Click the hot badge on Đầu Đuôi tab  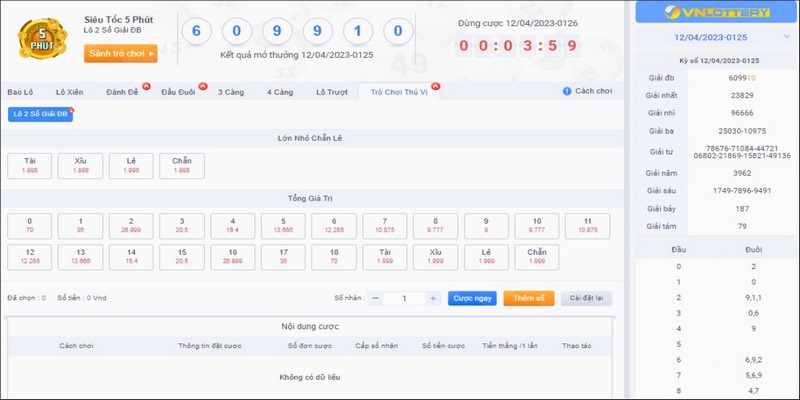coord(202,86)
